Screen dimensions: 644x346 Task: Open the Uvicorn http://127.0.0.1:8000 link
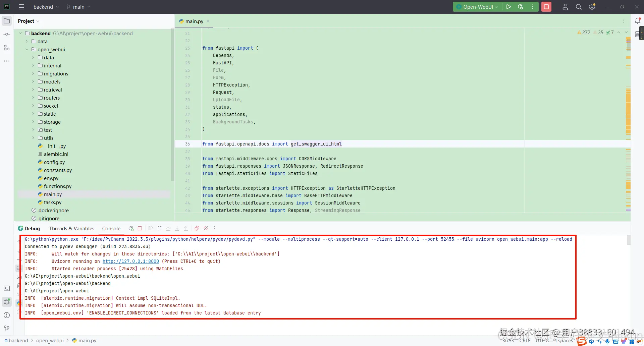(x=131, y=261)
